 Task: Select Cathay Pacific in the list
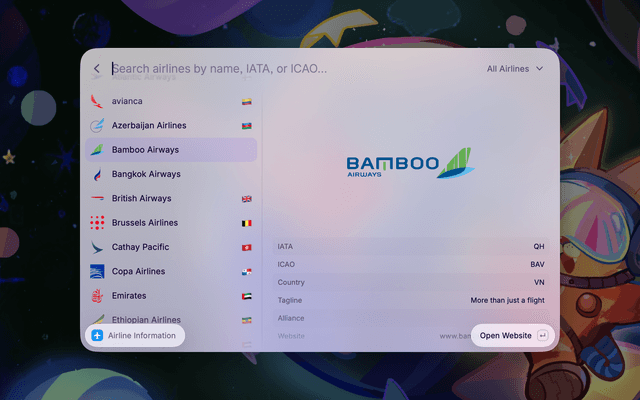140,247
